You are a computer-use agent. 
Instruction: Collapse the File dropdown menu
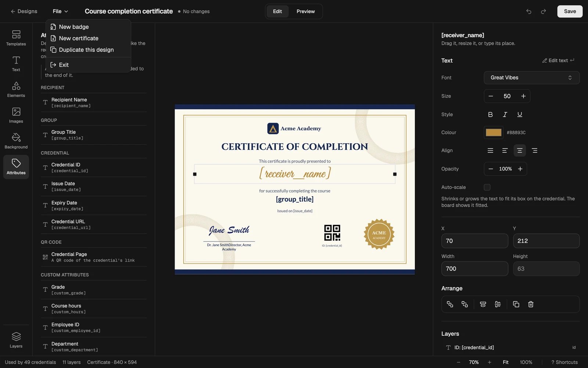pyautogui.click(x=60, y=11)
